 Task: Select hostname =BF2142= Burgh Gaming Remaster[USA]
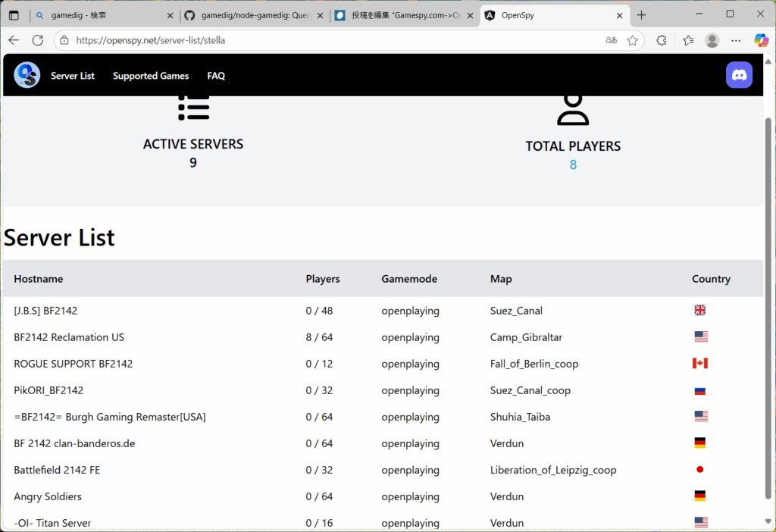coord(110,417)
